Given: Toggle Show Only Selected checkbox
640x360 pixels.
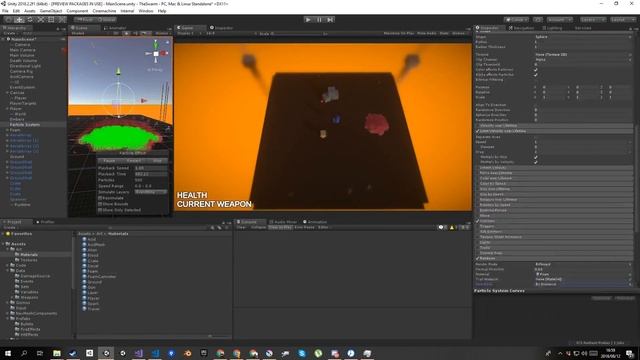Looking at the screenshot, I should [100, 210].
